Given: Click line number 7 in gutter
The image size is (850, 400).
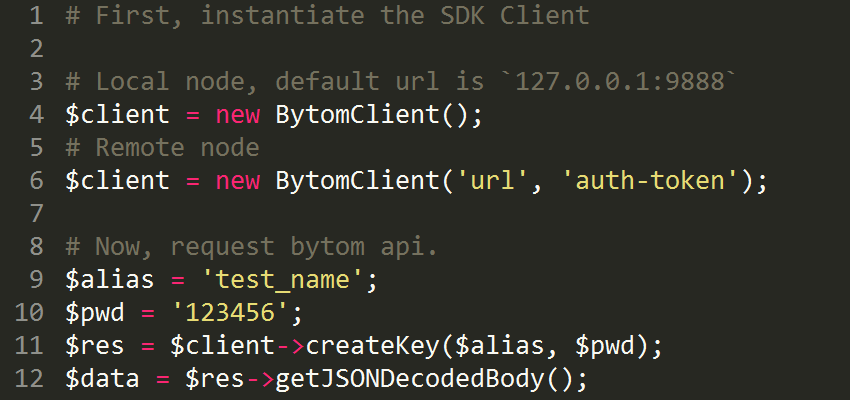Looking at the screenshot, I should point(36,214).
